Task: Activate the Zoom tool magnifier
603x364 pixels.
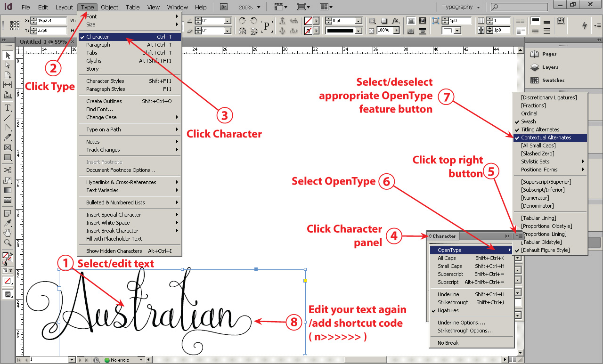Action: pos(8,243)
